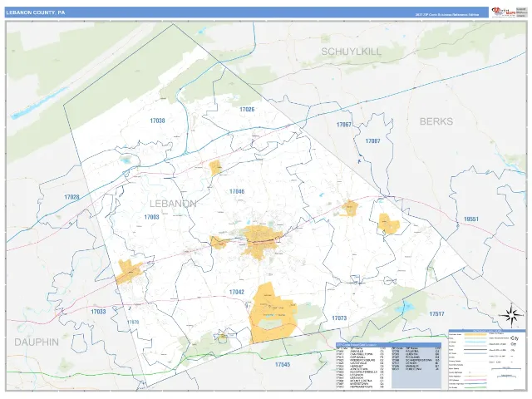Click the small orange area northwest of 17046

pos(215,168)
